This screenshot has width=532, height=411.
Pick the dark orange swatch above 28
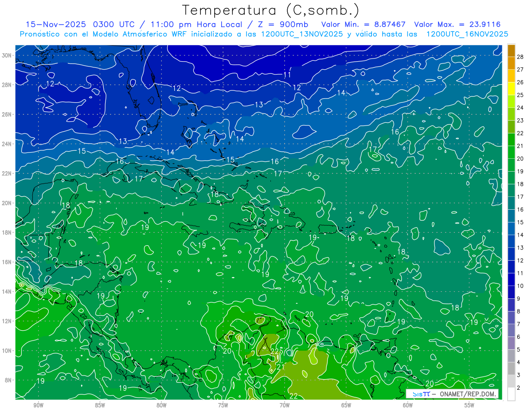point(511,50)
